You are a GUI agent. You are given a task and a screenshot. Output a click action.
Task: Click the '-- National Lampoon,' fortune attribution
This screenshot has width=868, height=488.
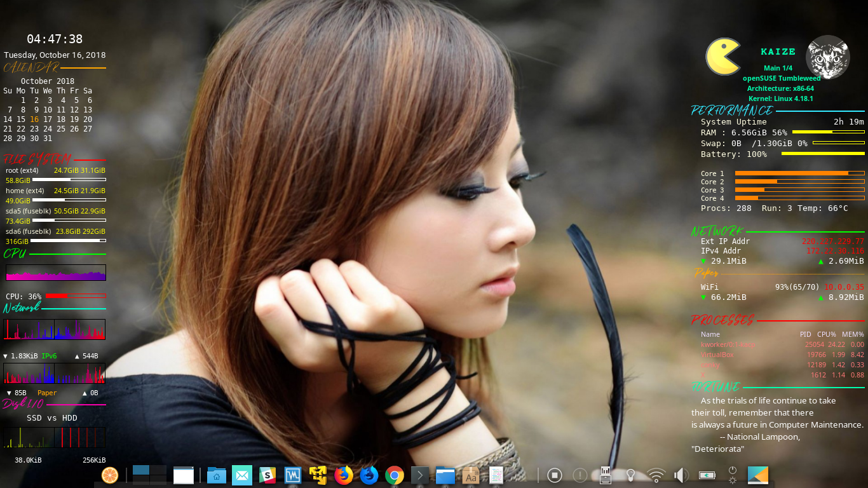tap(760, 437)
